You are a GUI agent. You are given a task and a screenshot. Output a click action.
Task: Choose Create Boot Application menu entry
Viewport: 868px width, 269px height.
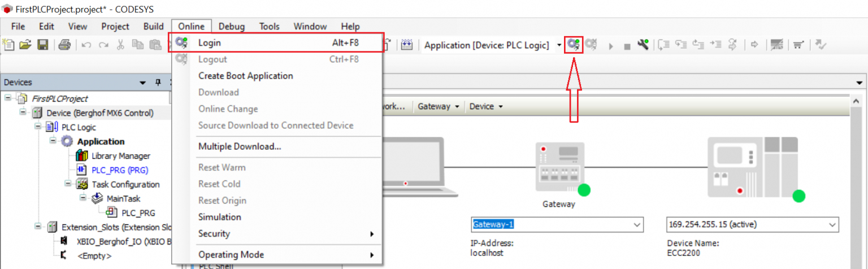[245, 76]
